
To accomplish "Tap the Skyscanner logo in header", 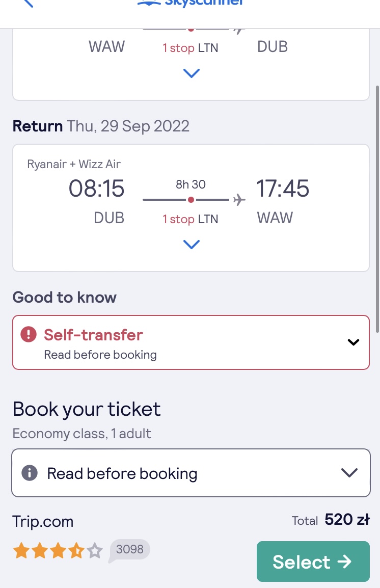I will (191, 3).
